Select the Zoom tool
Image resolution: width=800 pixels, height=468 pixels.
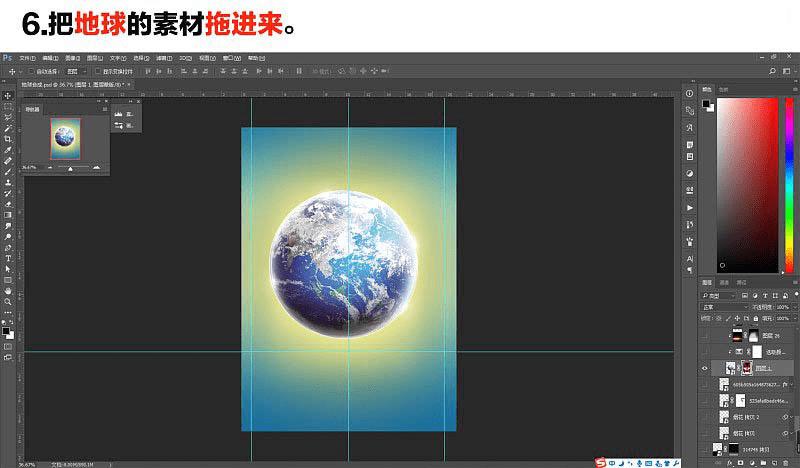pyautogui.click(x=8, y=302)
